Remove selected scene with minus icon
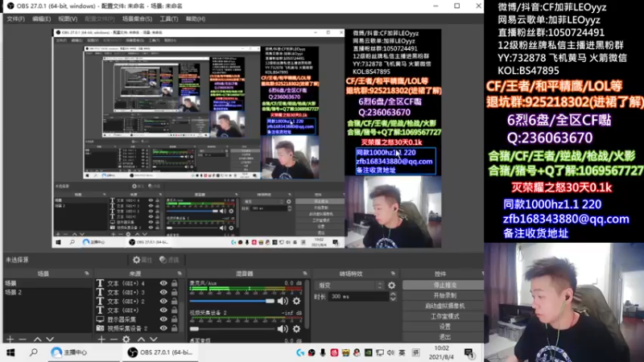This screenshot has height=362, width=644. (x=23, y=339)
